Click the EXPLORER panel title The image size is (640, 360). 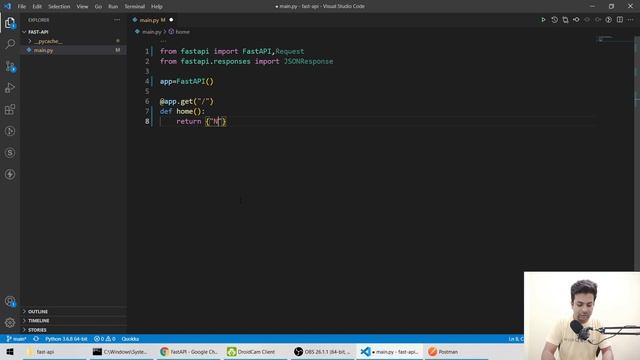coord(38,20)
